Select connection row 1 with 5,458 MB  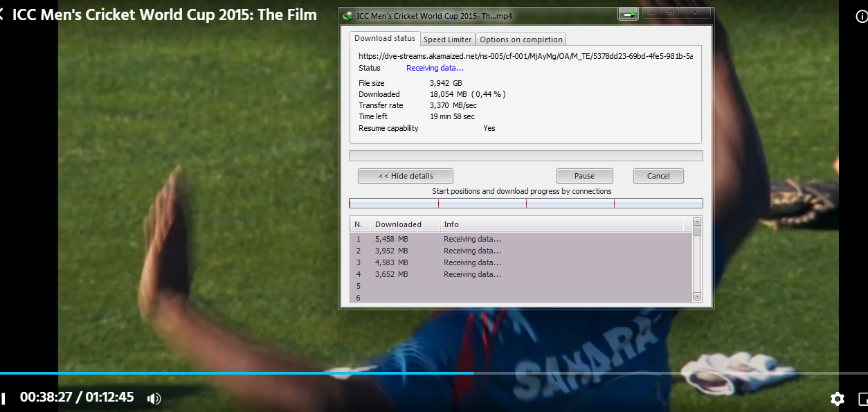(x=521, y=239)
